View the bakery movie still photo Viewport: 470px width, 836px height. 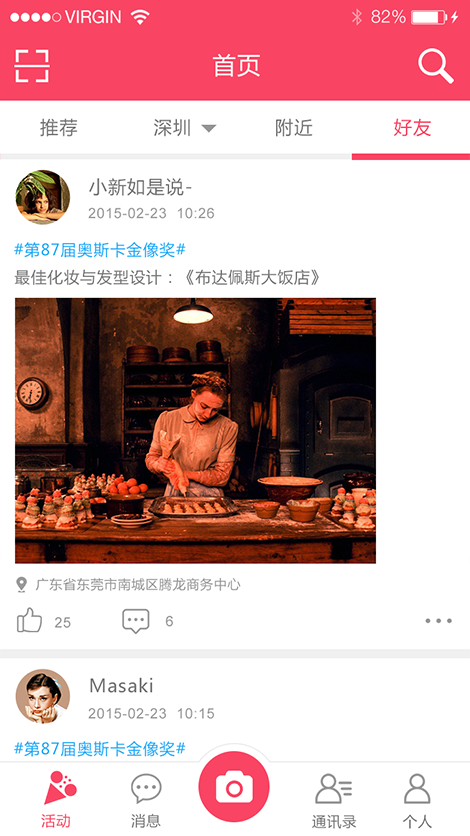(195, 431)
